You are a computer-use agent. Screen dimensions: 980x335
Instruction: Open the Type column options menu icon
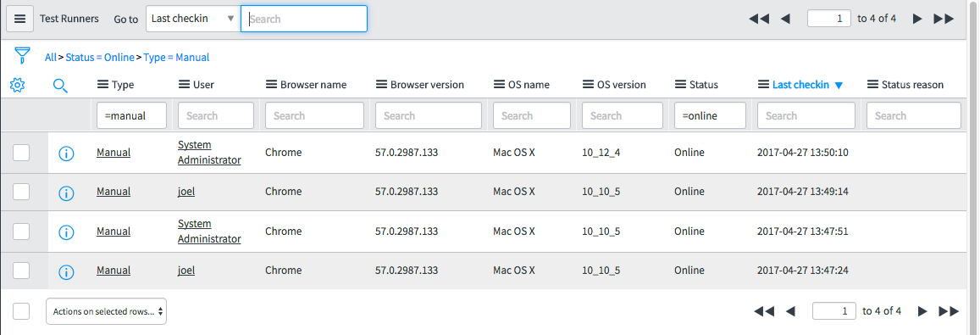click(x=102, y=85)
